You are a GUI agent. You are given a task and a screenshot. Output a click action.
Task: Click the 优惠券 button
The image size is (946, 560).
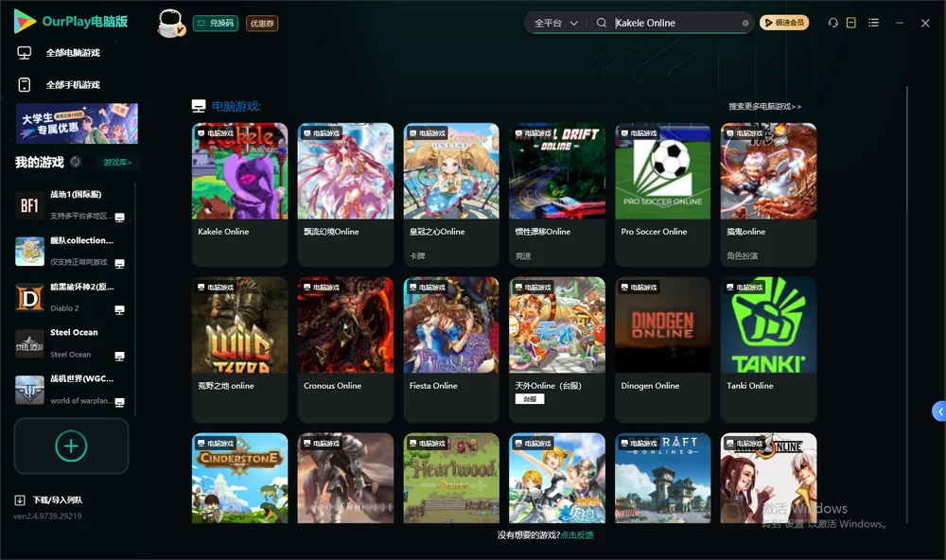[x=262, y=24]
